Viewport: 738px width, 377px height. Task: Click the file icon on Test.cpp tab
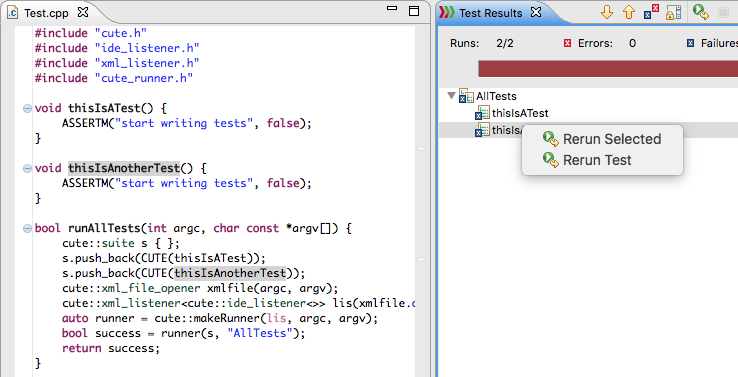tap(13, 13)
